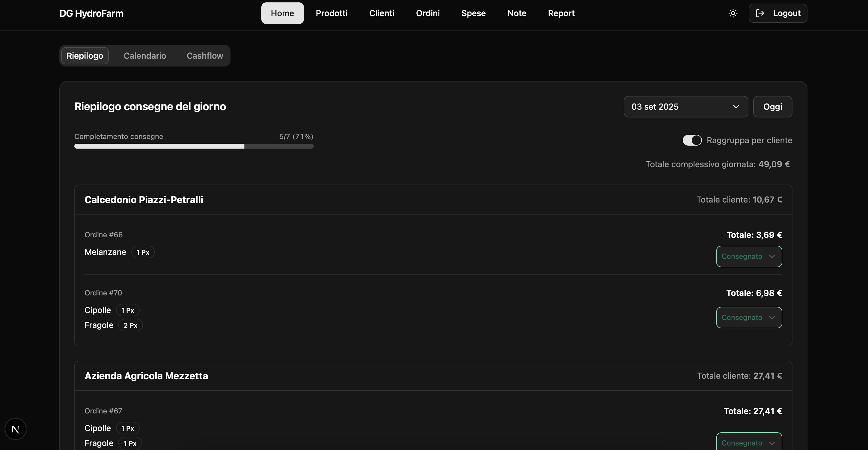Change Ordine #66 Consegnato status dropdown
This screenshot has height=450, width=868.
click(749, 256)
